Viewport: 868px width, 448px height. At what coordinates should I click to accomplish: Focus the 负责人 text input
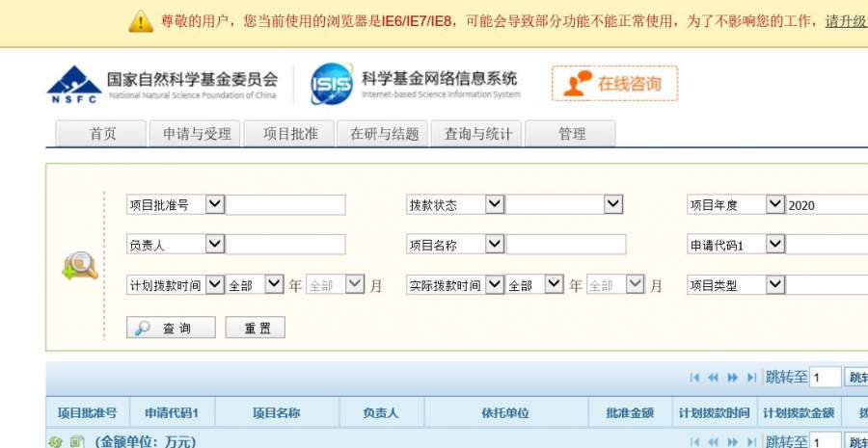pos(285,244)
